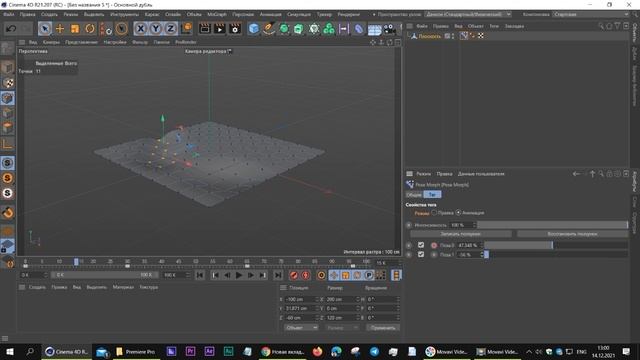Click the position X field showing -100 cm
Screen dimensions: 640x360
pos(301,299)
